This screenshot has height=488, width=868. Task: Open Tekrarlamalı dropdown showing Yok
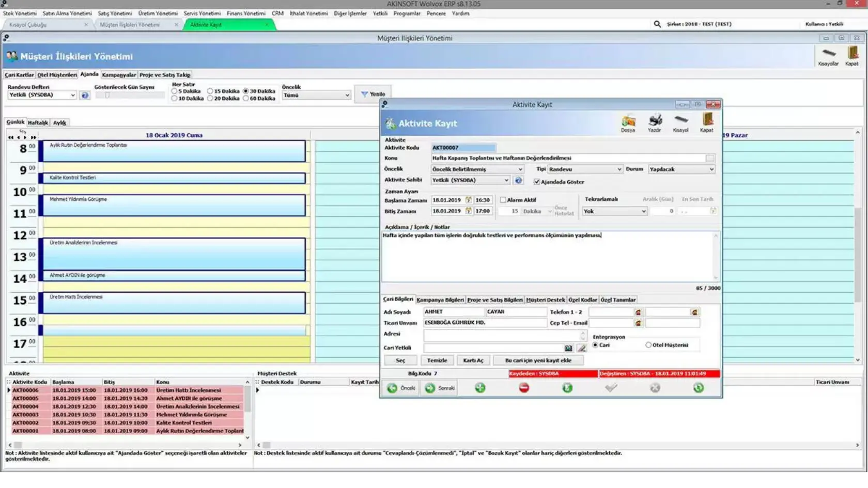(615, 211)
